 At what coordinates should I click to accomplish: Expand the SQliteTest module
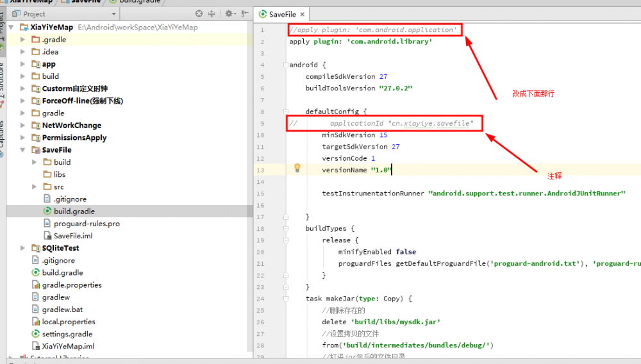[23, 248]
